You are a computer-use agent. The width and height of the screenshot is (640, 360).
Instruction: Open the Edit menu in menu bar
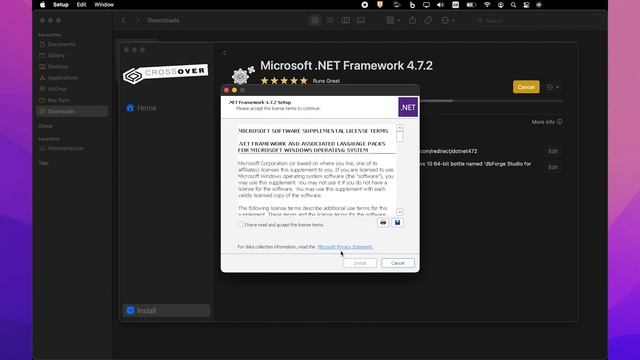(x=82, y=5)
